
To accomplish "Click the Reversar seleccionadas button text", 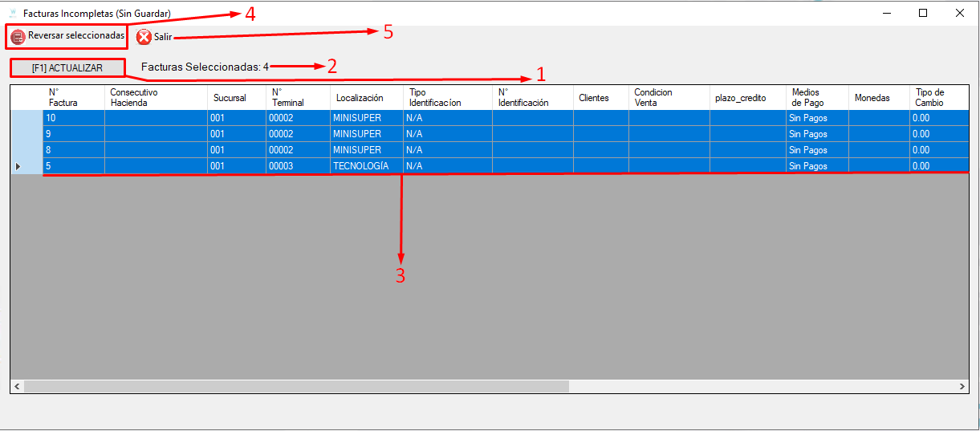I will 76,36.
